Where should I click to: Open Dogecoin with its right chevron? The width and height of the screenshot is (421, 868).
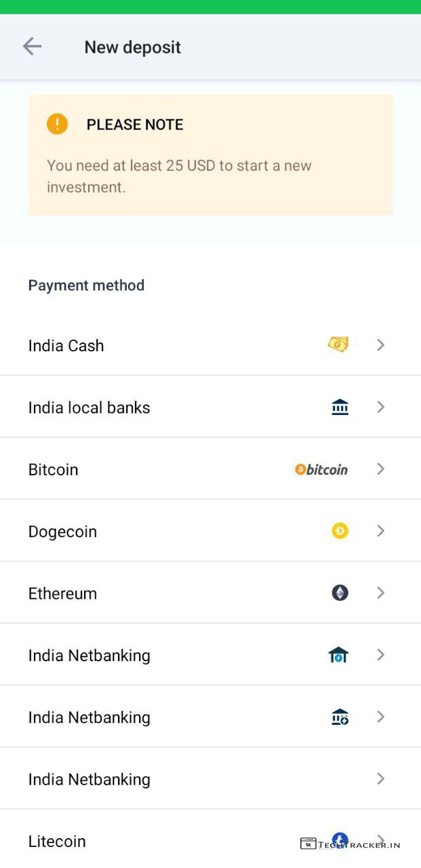[380, 531]
